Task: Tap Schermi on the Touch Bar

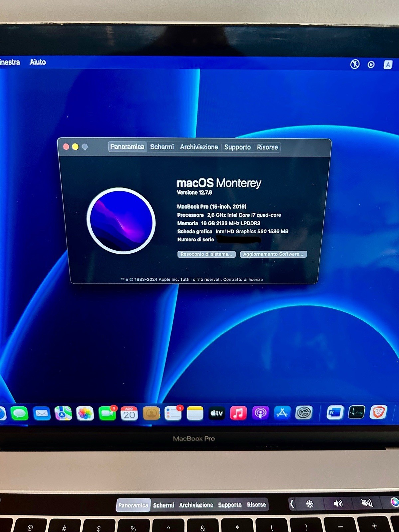Action: tap(164, 505)
